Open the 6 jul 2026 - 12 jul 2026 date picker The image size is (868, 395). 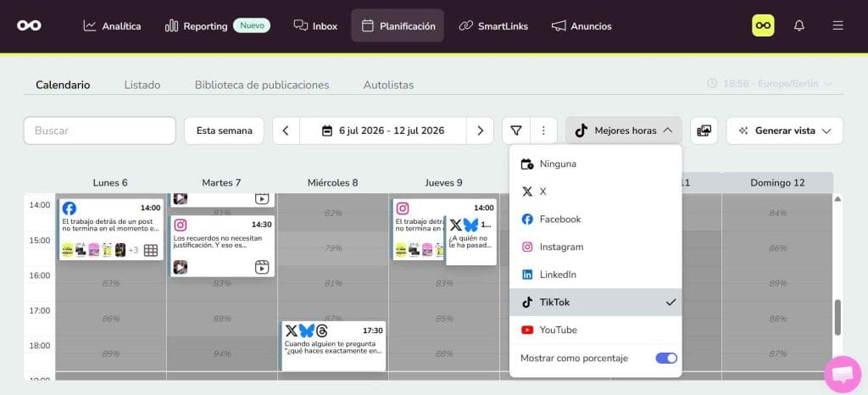click(383, 131)
